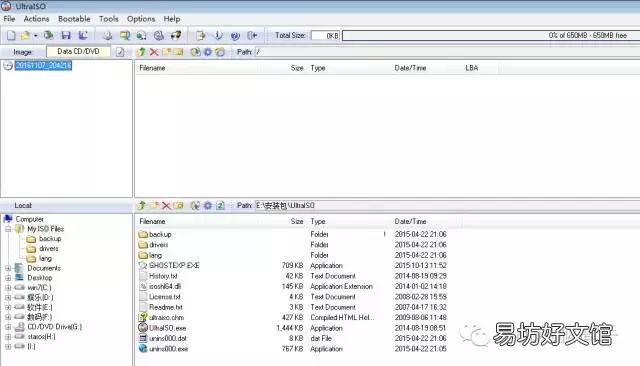Click the Data CD/DVD image type button

[x=78, y=51]
